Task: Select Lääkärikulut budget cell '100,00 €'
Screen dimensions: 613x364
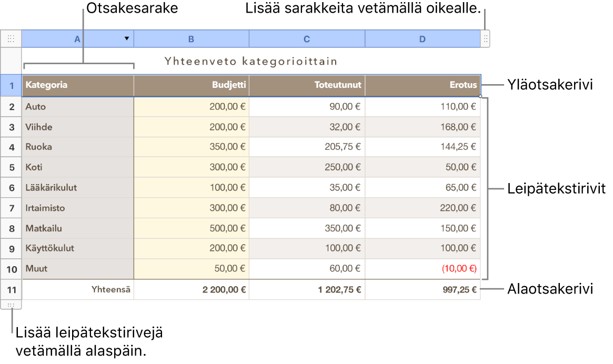Action: pyautogui.click(x=192, y=188)
